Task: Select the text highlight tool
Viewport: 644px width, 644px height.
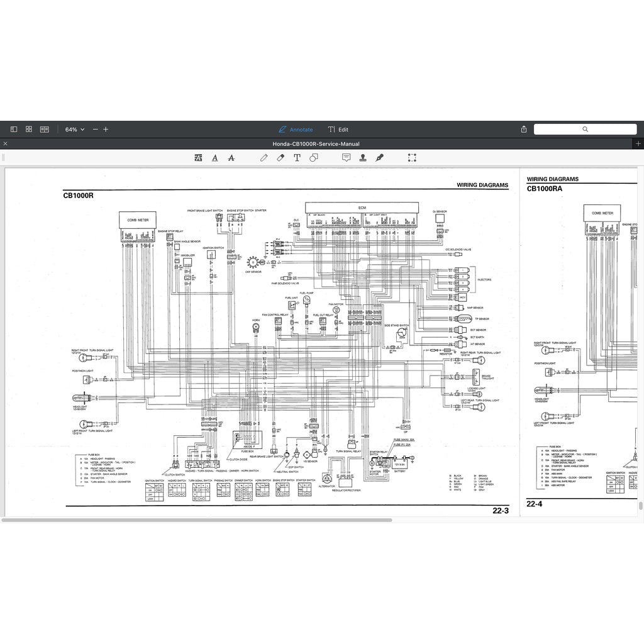Action: click(199, 158)
